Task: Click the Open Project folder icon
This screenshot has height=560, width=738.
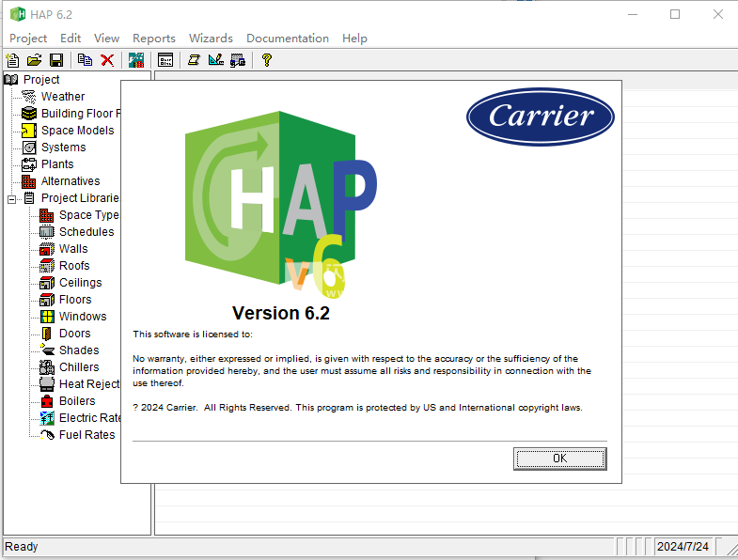Action: 35,60
